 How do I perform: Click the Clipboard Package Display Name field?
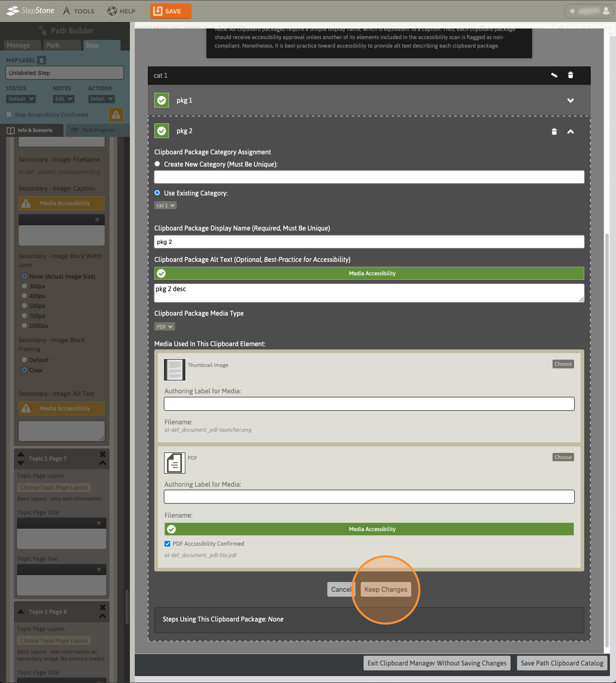tap(369, 242)
